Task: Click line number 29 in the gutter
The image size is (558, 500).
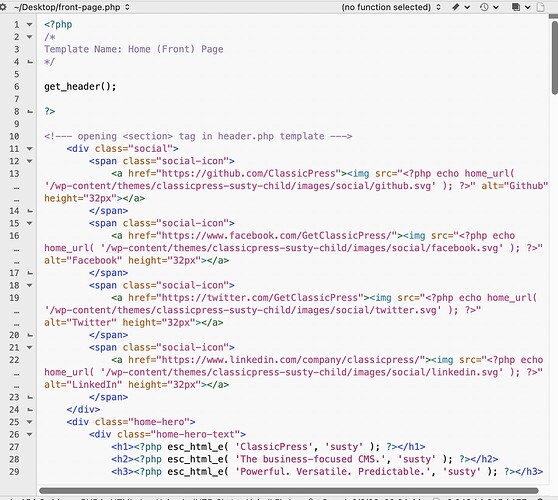Action: pos(14,472)
